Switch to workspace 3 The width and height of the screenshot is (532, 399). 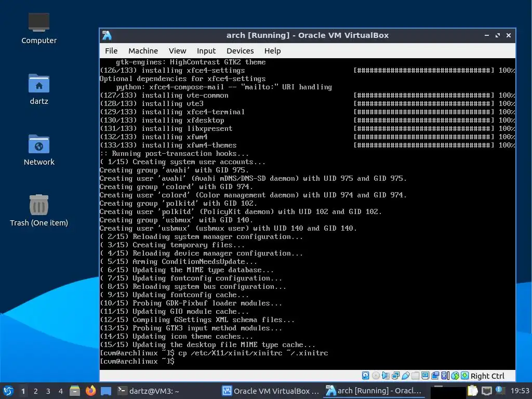coord(48,391)
